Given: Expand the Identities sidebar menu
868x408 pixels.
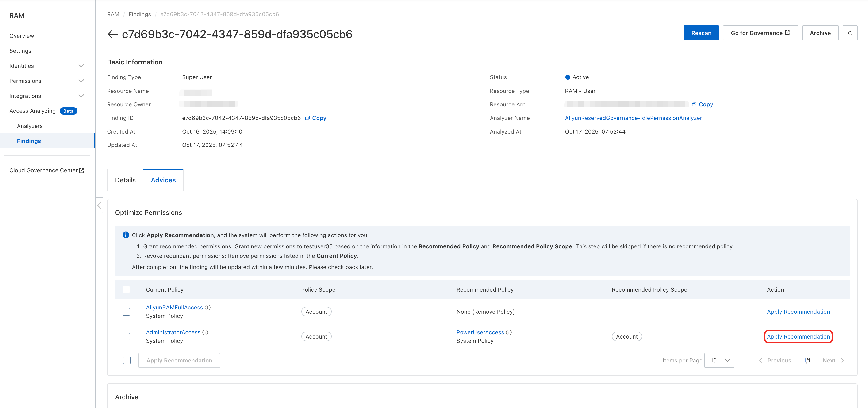Looking at the screenshot, I should [x=46, y=66].
